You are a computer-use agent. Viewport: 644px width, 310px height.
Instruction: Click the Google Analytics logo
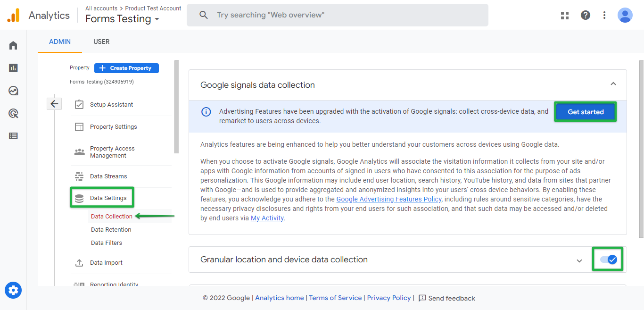pyautogui.click(x=13, y=15)
